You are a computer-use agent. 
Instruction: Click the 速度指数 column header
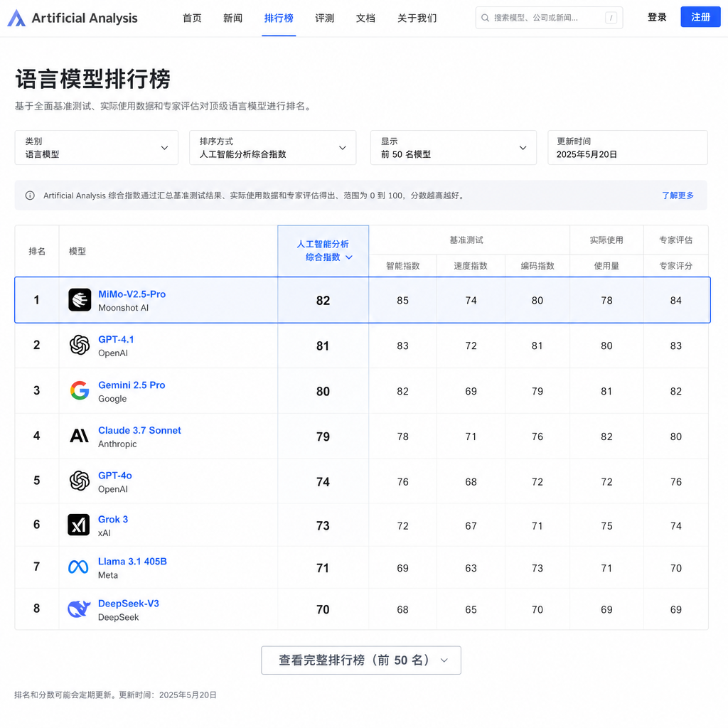pyautogui.click(x=471, y=266)
